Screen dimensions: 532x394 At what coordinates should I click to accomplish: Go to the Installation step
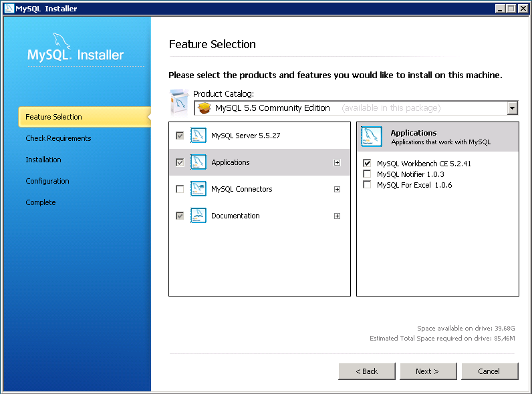[43, 160]
